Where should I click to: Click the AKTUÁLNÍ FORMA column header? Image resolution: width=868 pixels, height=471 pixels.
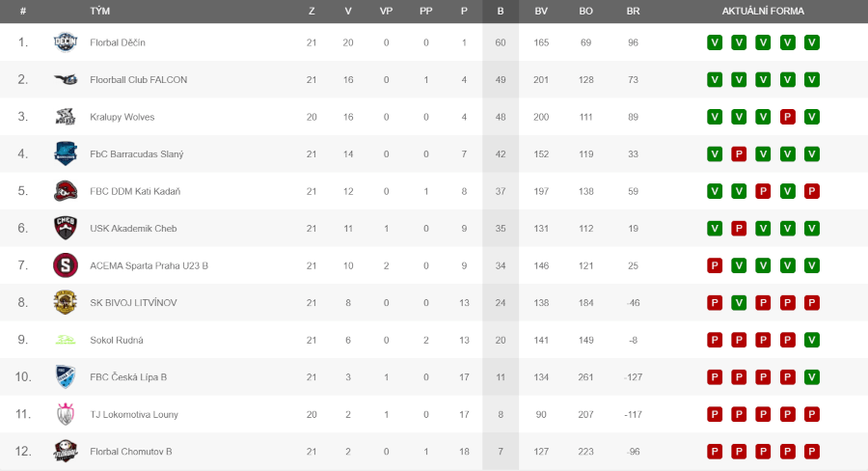click(763, 11)
